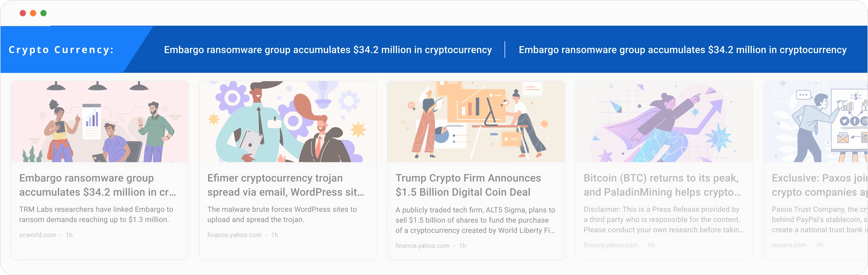
Task: Click the "ALT5 Sigma" article summary text
Action: pyautogui.click(x=475, y=220)
